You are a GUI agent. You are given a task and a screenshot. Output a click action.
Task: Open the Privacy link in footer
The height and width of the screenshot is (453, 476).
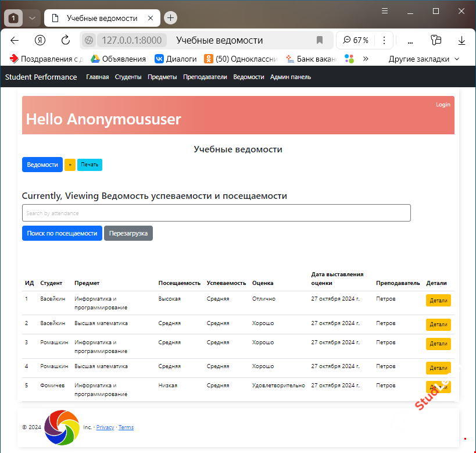[105, 427]
